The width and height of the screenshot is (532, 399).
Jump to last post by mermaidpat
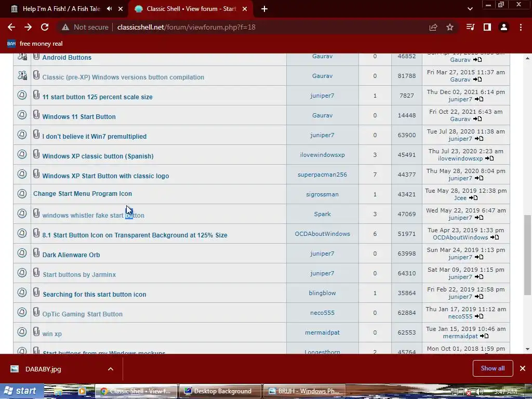click(485, 336)
